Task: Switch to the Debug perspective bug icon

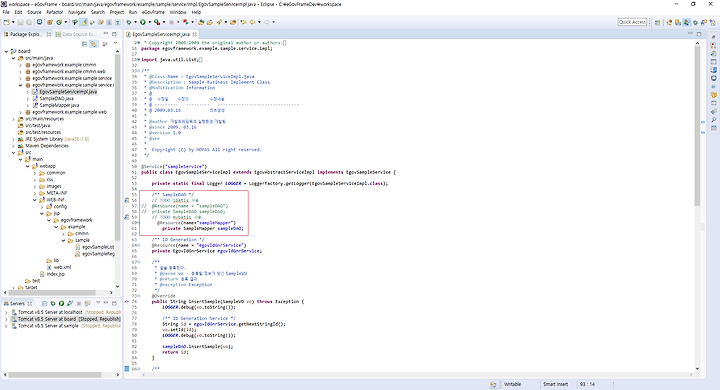Action: coord(695,22)
